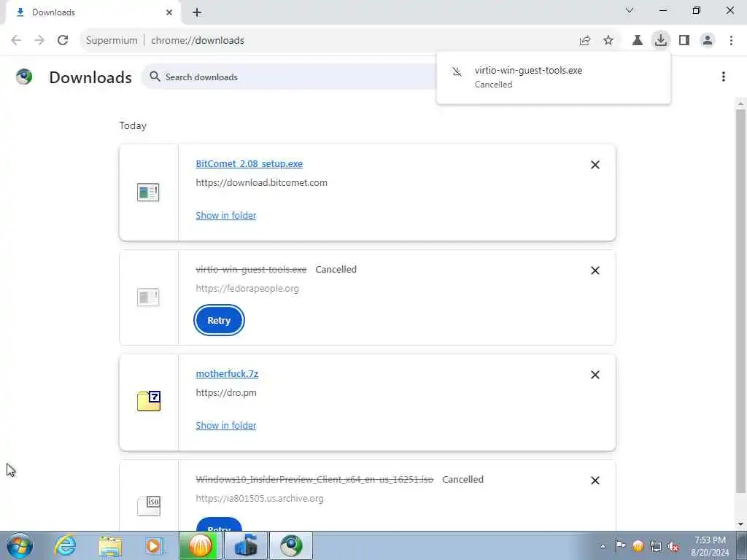
Task: Click https://download.bitcomet.com source text
Action: [x=262, y=183]
